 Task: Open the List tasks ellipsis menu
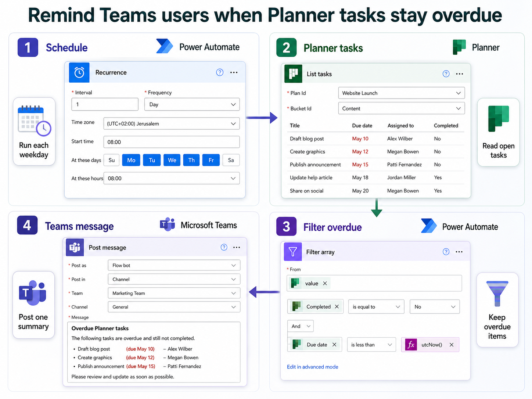point(460,74)
